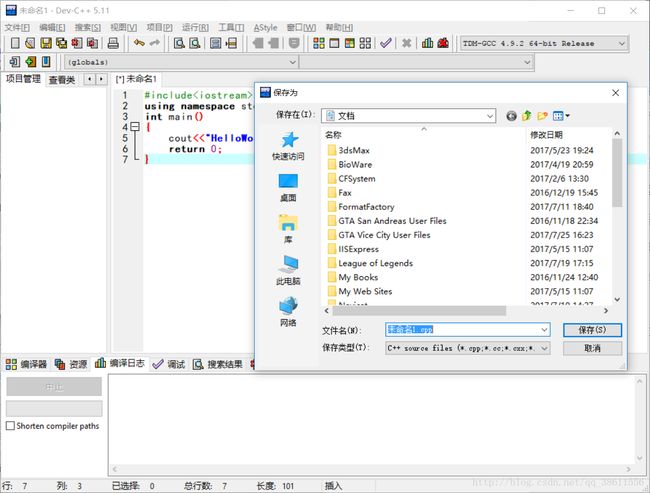Click the Save All toolbar icon
Image resolution: width=650 pixels, height=493 pixels.
[x=61, y=43]
